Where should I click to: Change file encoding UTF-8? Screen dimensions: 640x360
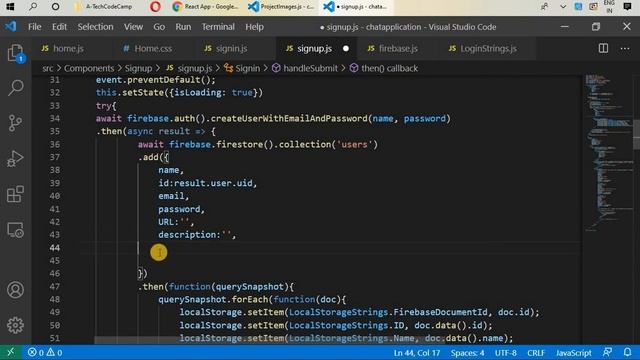pyautogui.click(x=506, y=352)
